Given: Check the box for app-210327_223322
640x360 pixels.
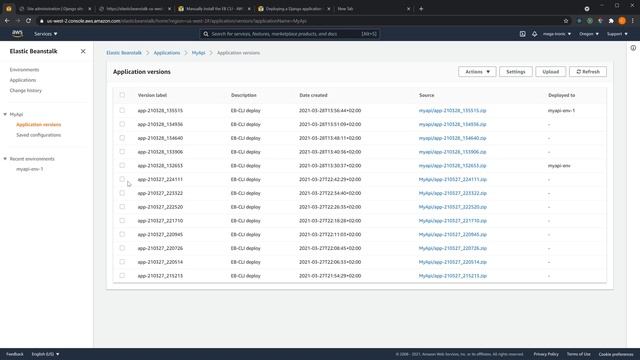Looking at the screenshot, I should coord(122,193).
